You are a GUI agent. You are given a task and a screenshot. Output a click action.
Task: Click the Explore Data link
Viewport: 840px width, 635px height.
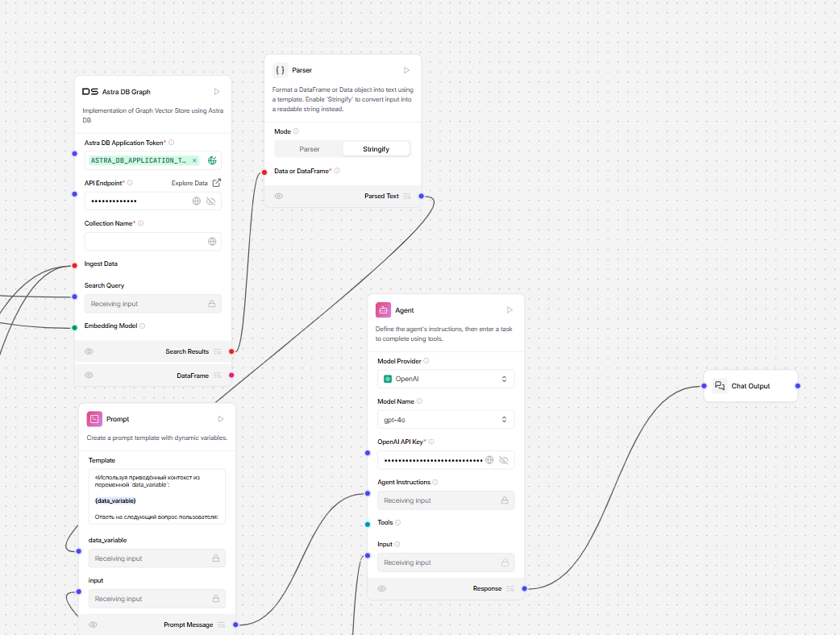click(x=189, y=183)
